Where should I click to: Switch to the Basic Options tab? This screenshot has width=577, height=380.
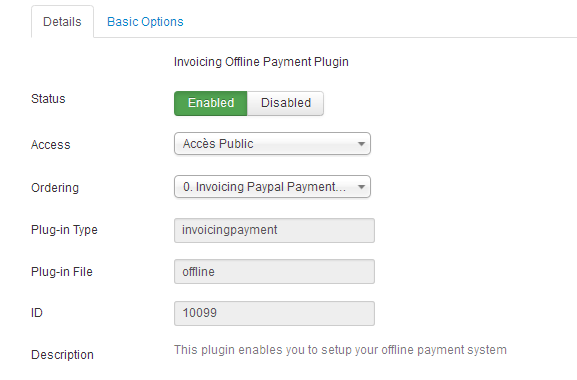click(145, 22)
